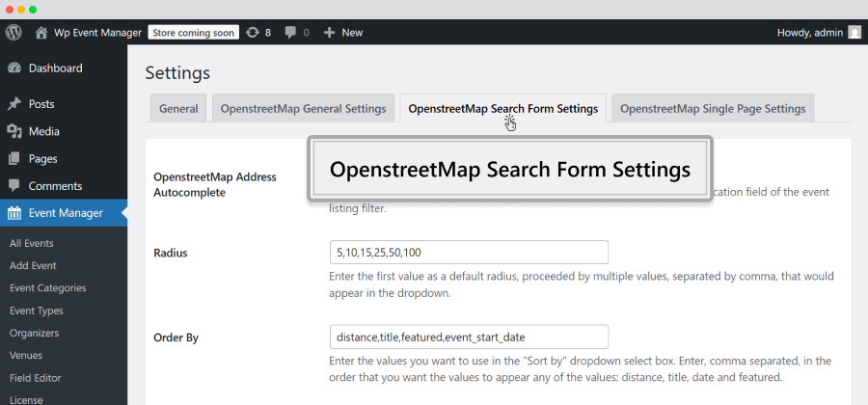Click the Store coming soon badge
The image size is (868, 405).
(193, 33)
